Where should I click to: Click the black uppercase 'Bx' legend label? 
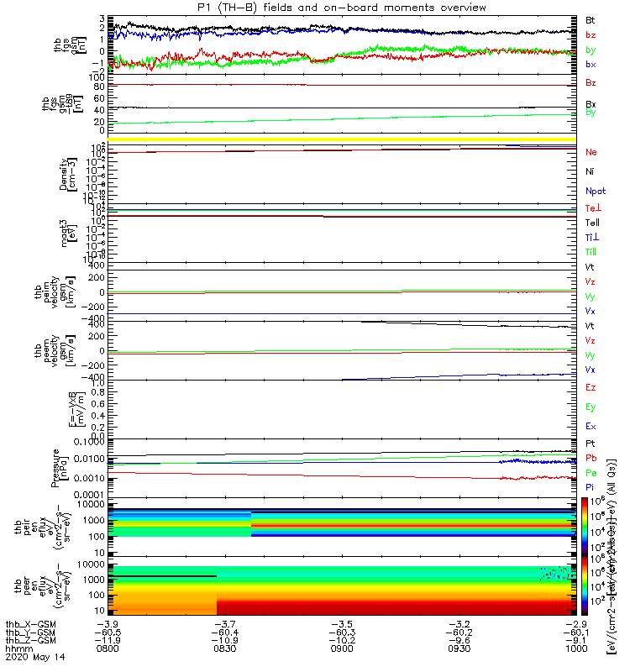click(x=591, y=104)
